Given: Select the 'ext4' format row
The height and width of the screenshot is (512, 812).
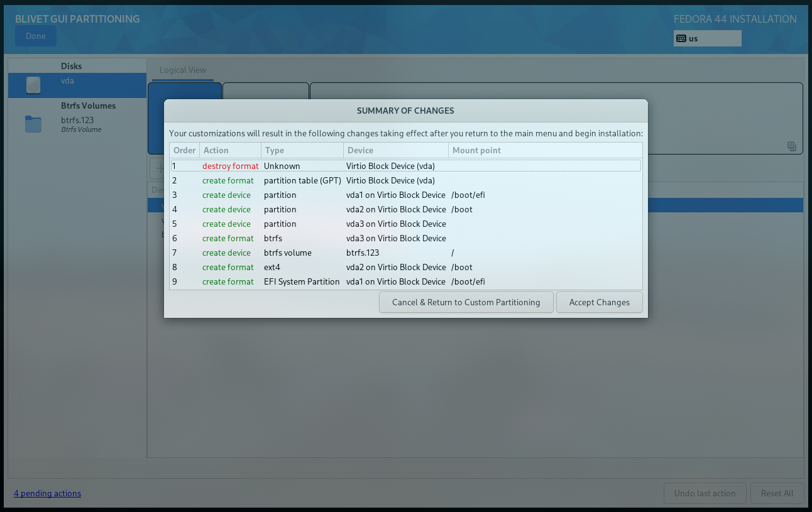Looking at the screenshot, I should tap(405, 267).
